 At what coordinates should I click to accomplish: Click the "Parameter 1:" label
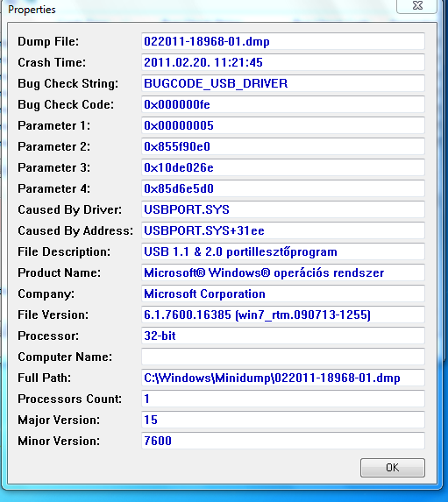[53, 125]
